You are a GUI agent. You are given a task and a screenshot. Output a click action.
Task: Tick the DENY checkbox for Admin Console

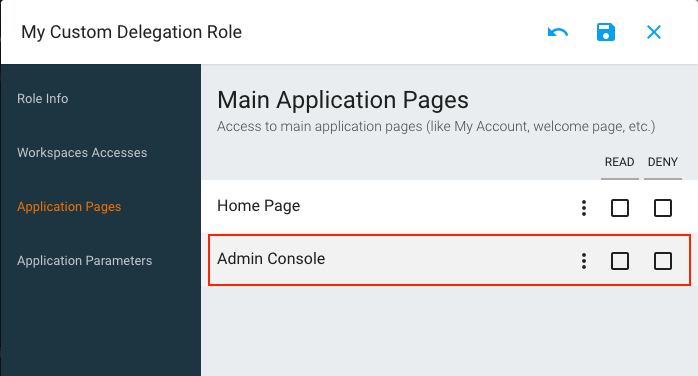[x=662, y=261]
